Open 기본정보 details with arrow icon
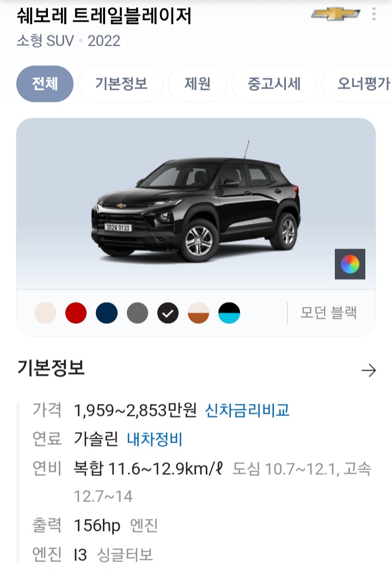Viewport: 392px width, 569px height. (369, 371)
